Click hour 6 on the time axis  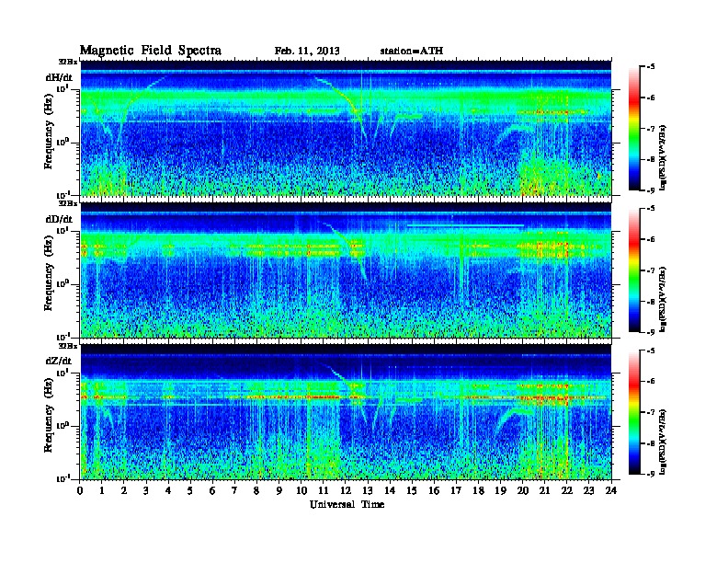213,490
